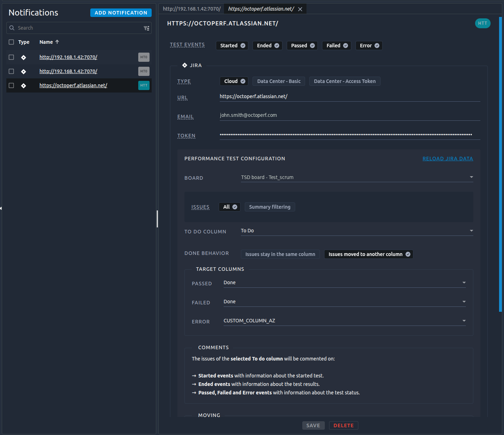Check the first http://192.168.1.42:7070/ row checkbox
Screen dimensions: 504x435
pyautogui.click(x=11, y=57)
